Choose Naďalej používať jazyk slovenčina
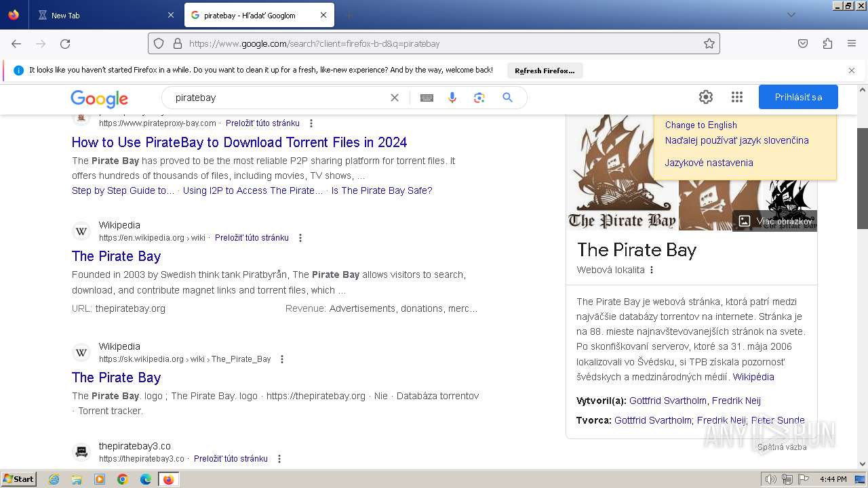868x488 pixels. point(736,140)
